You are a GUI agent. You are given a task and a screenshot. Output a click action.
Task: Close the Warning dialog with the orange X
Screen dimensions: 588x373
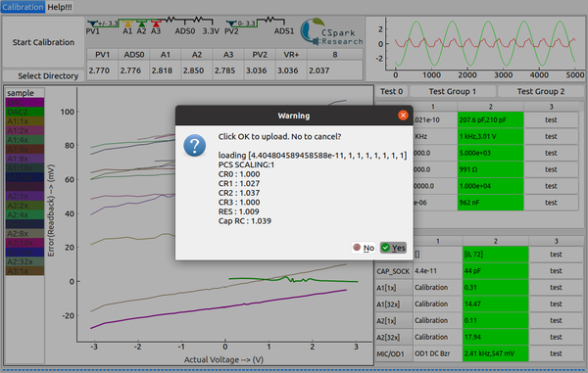[x=403, y=116]
